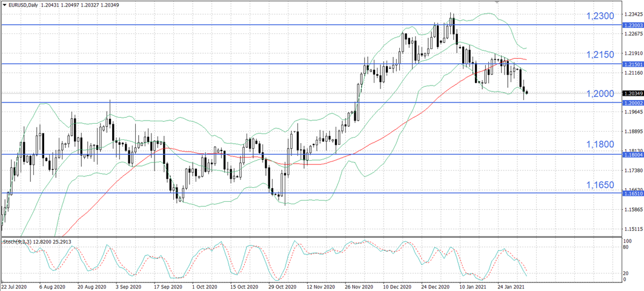Select the 1.16510 blue price tag
The width and height of the screenshot is (644, 291).
tap(633, 193)
